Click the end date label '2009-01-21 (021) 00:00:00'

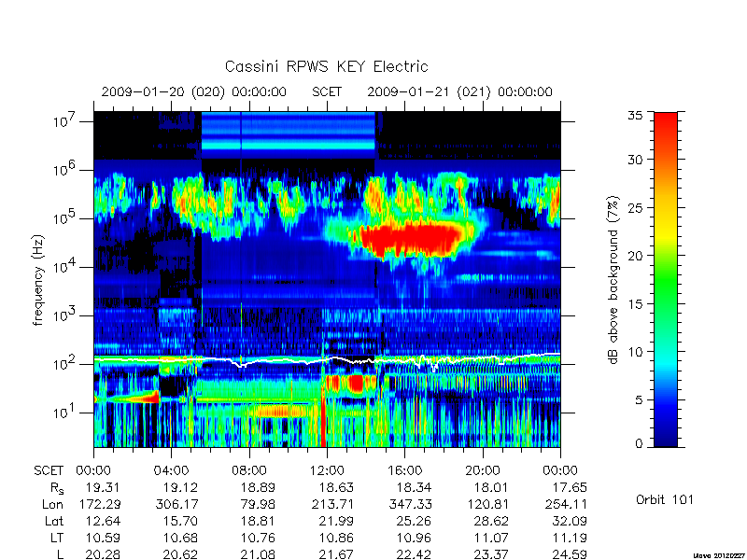click(x=459, y=91)
